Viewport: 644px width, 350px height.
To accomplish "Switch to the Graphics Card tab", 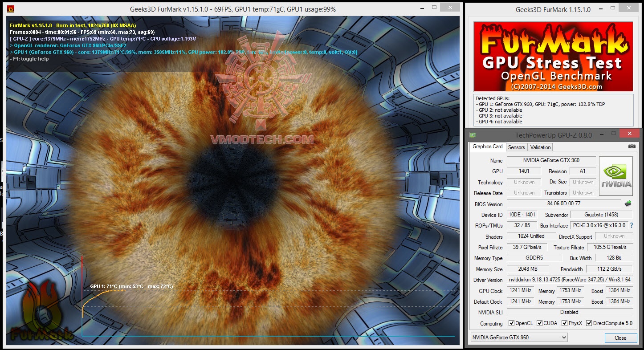I will click(487, 147).
